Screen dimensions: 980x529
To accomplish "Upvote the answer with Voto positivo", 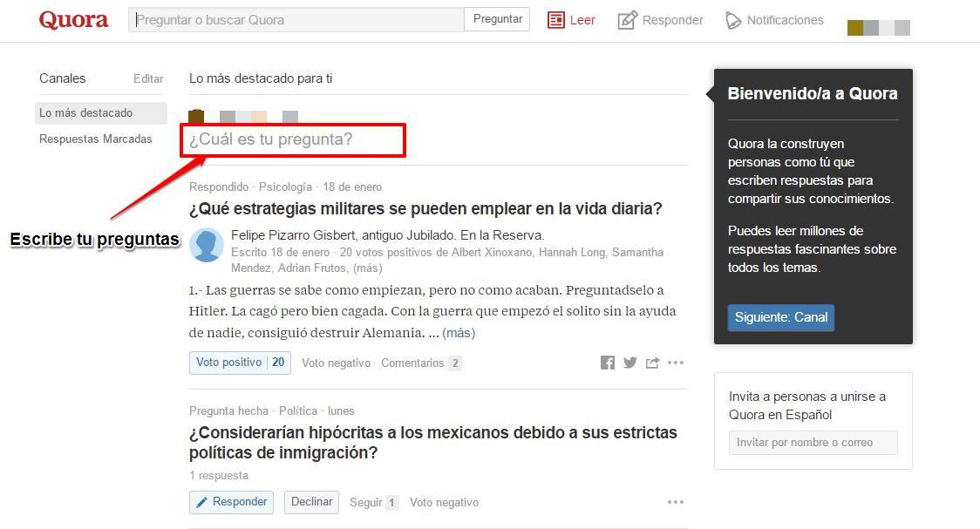I will pos(228,363).
